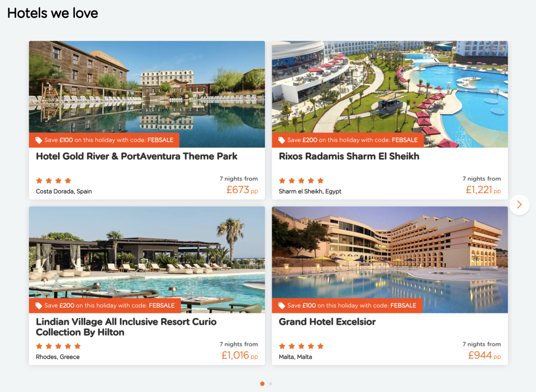This screenshot has height=392, width=536.
Task: Click the tag icon on Lindian Village banner
Action: pyautogui.click(x=39, y=306)
